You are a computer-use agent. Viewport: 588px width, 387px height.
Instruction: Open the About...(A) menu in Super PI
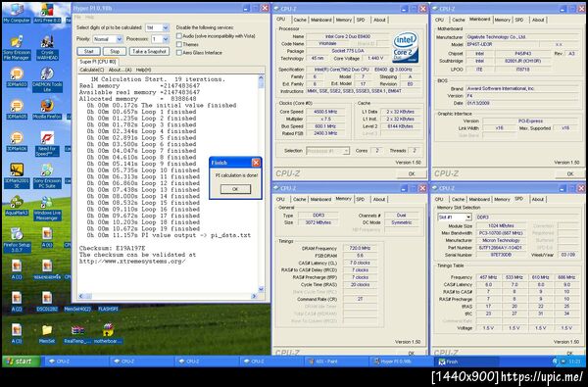point(120,70)
